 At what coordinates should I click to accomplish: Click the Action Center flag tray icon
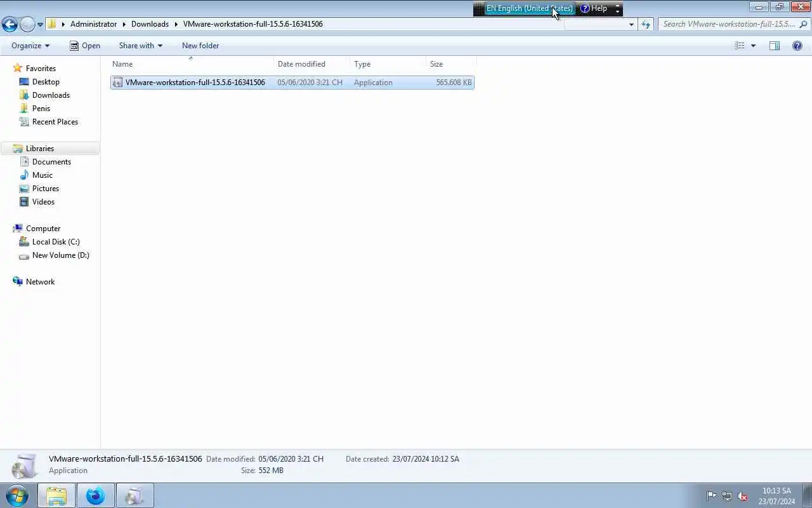tap(711, 496)
